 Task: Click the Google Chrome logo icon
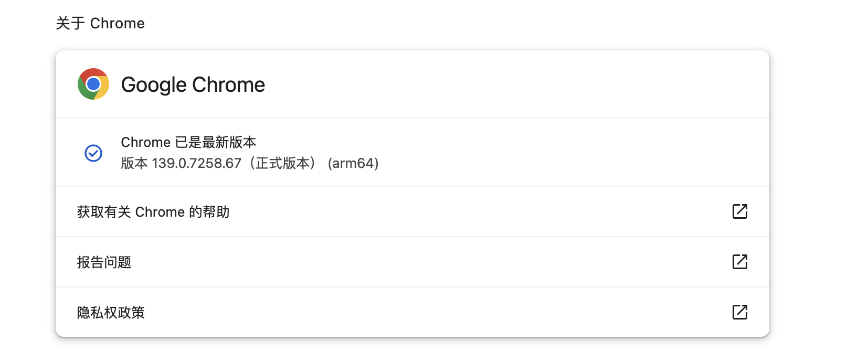(93, 84)
